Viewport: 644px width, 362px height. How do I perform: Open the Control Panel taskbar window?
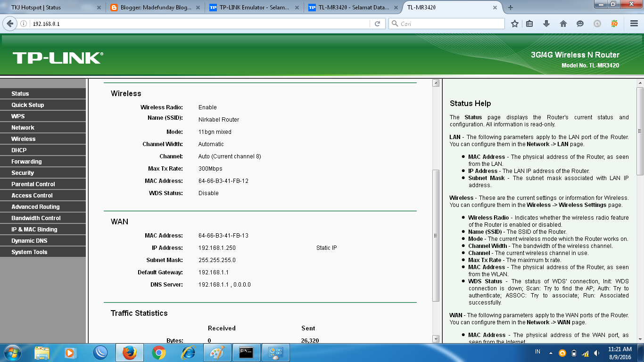click(276, 353)
